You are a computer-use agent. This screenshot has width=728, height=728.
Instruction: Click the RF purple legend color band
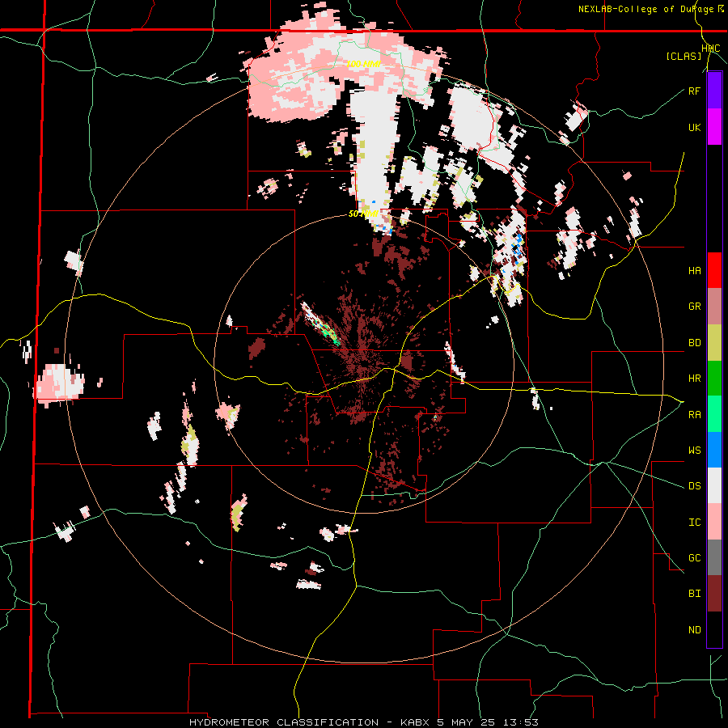714,91
